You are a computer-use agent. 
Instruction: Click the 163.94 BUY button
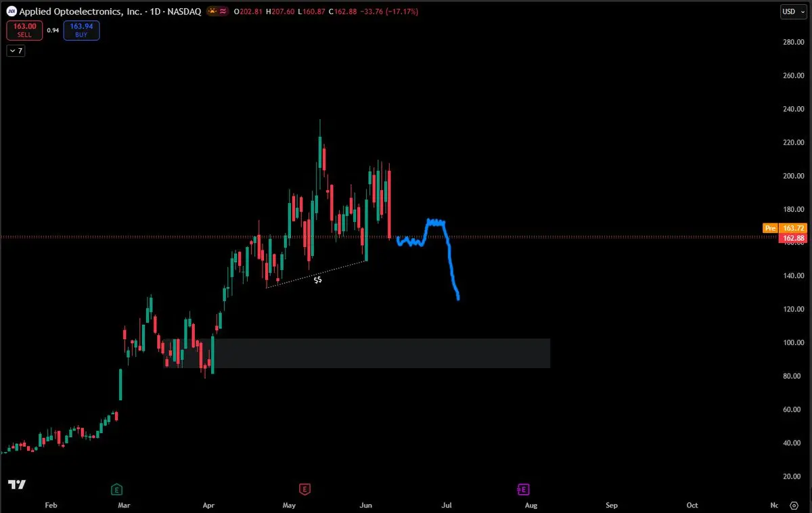[81, 30]
